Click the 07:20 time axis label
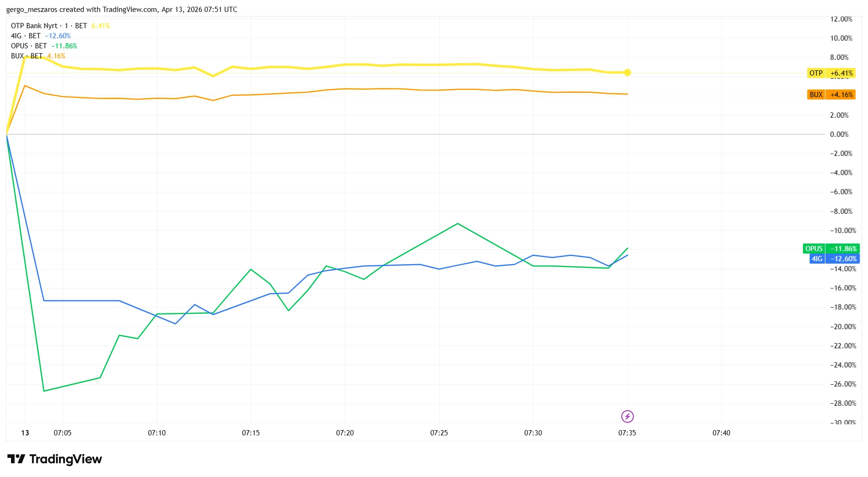Screen dimensions: 868x477 (345, 433)
